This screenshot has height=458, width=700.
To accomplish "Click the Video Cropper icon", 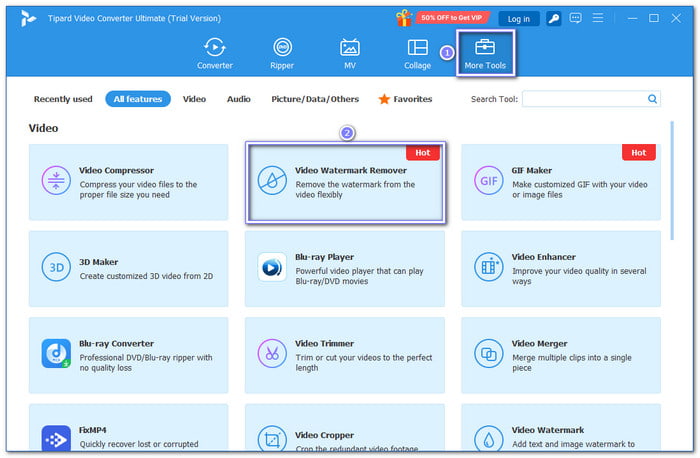I will [272, 439].
